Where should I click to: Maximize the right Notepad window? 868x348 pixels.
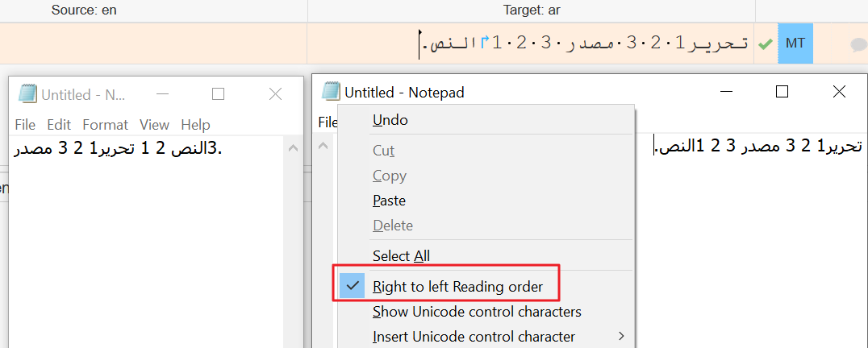click(x=782, y=92)
